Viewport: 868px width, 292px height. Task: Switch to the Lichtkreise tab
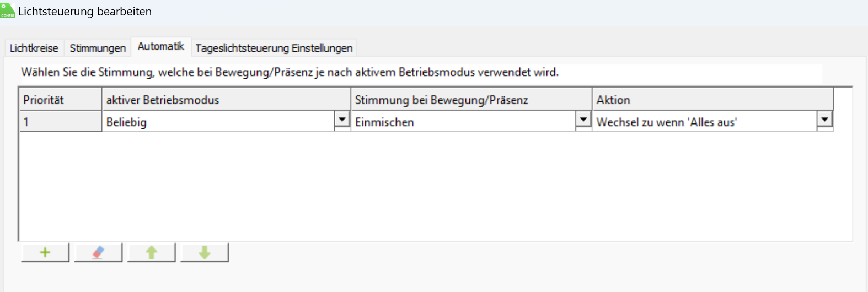tap(34, 48)
